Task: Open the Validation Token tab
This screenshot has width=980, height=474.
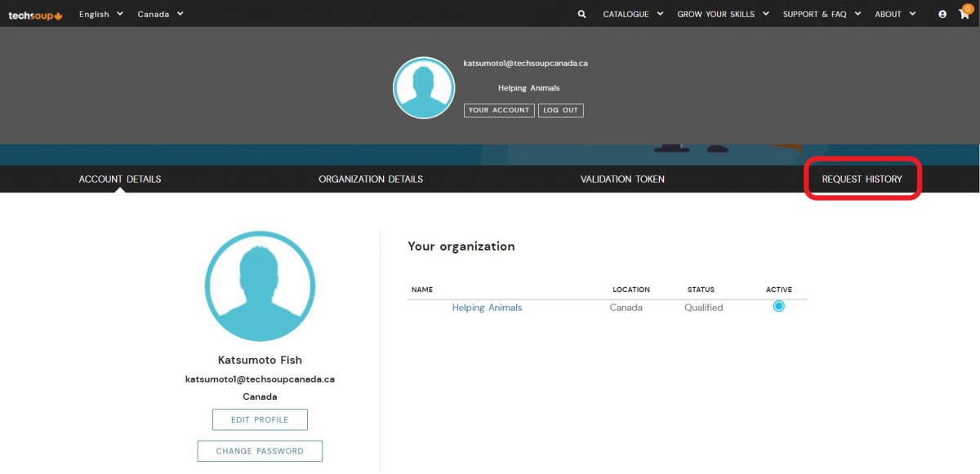Action: [622, 179]
